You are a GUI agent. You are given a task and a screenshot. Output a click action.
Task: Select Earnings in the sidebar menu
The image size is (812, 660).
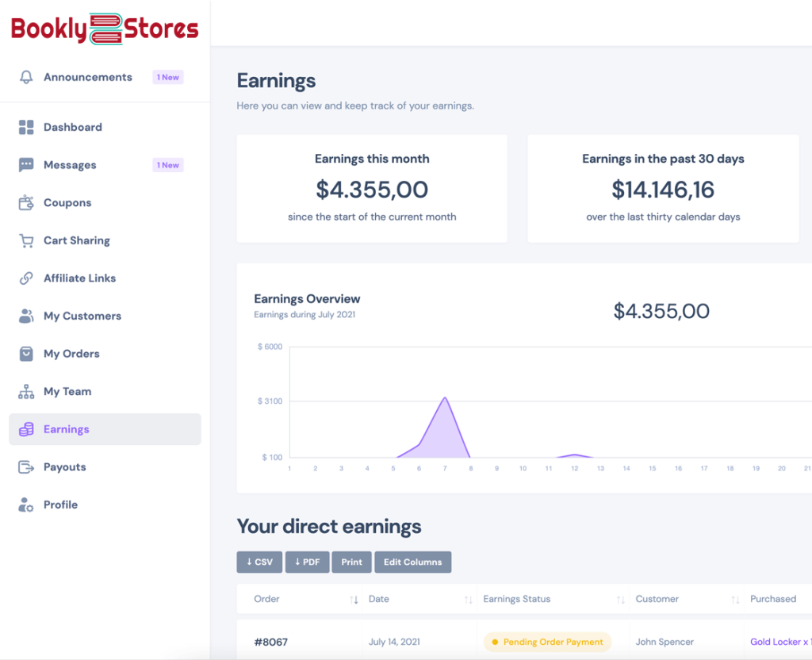point(67,429)
